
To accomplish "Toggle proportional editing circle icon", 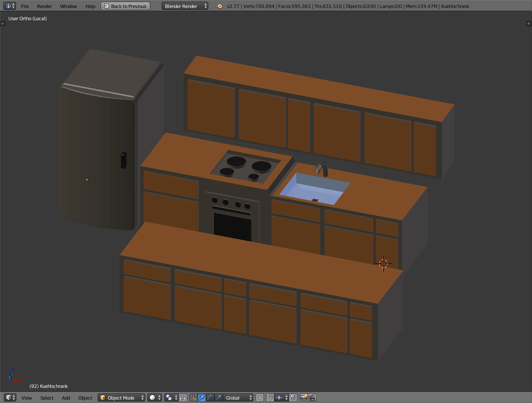I will 260,398.
